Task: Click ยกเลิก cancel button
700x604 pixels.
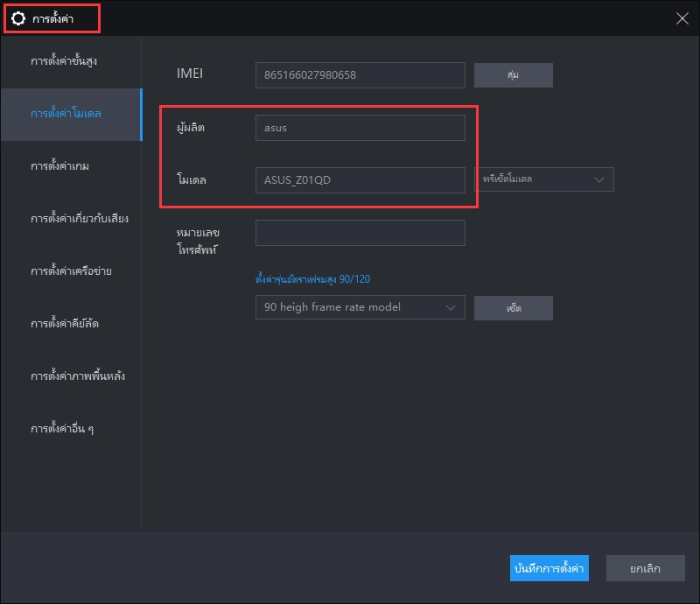Action: tap(645, 568)
